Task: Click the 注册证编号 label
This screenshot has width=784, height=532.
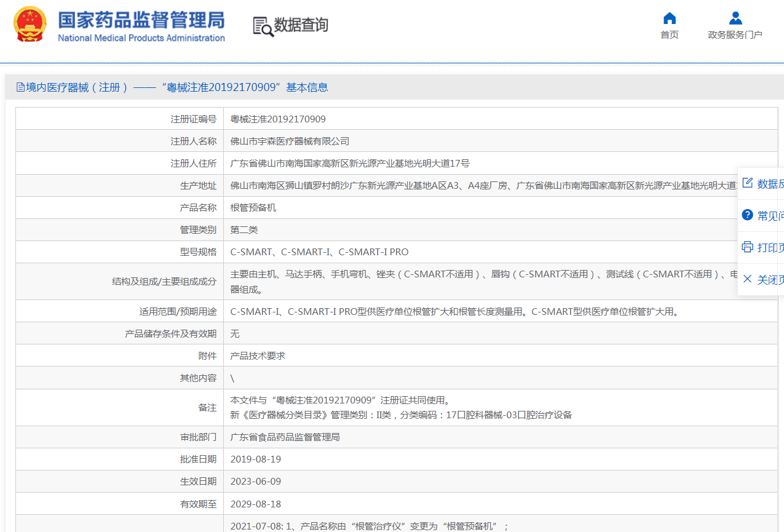Action: [194, 119]
